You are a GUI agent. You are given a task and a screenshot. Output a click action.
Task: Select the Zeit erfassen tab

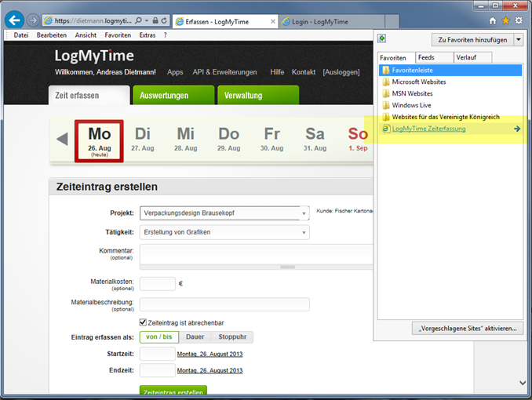click(x=89, y=96)
